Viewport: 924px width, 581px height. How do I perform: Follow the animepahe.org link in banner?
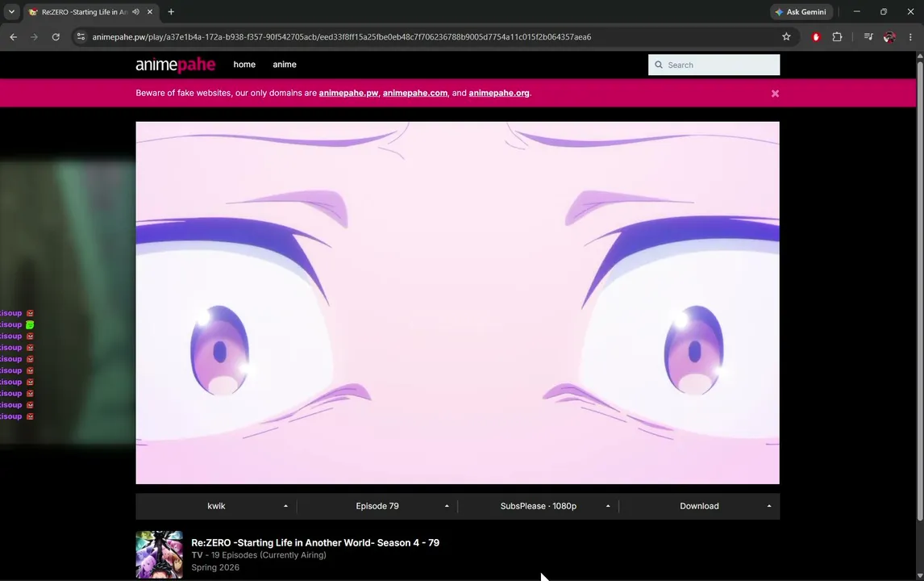[x=499, y=93]
